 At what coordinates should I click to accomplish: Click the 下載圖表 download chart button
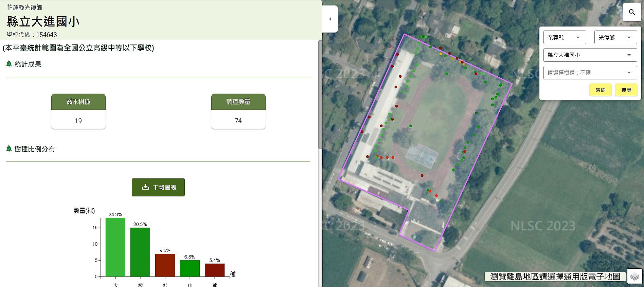(158, 187)
